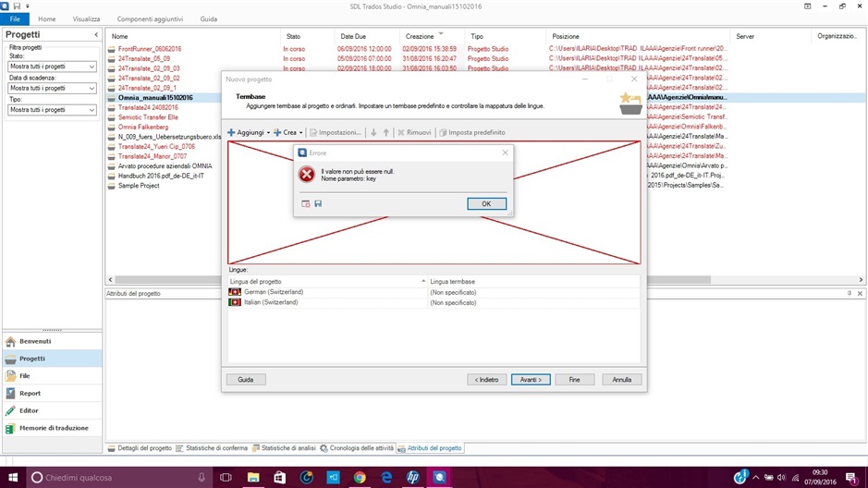
Task: Open the Windows Start menu
Action: 13,477
